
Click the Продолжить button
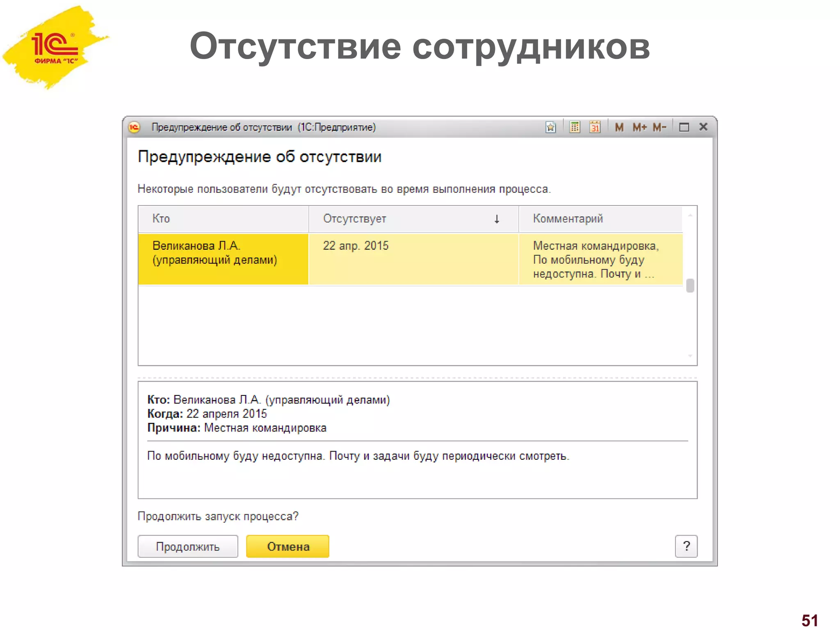[x=188, y=546]
